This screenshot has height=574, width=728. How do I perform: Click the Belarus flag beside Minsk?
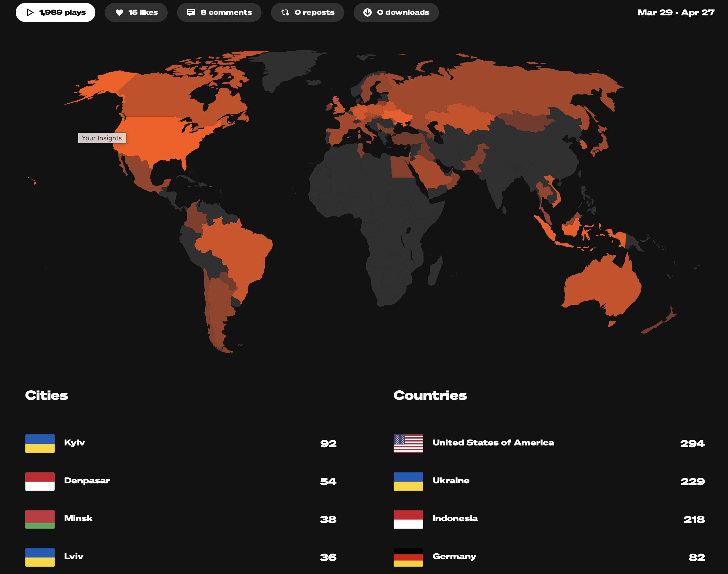[x=40, y=520]
